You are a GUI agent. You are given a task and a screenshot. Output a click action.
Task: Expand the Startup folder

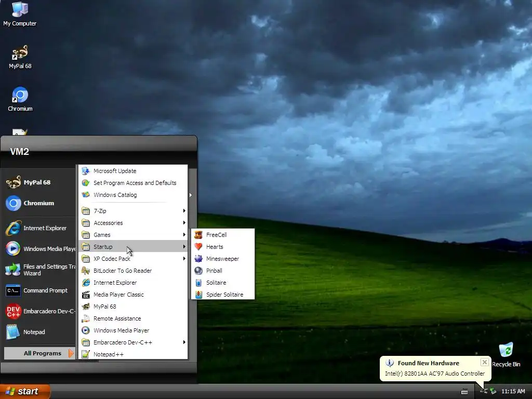(x=133, y=247)
